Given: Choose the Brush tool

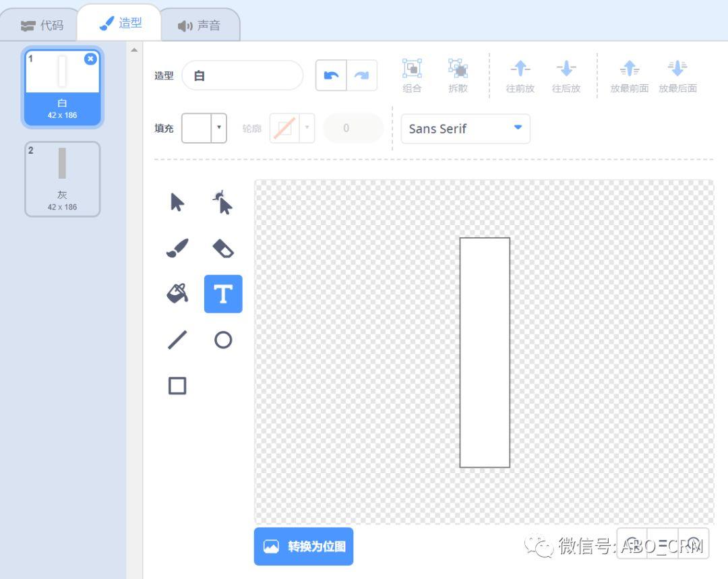Looking at the screenshot, I should pyautogui.click(x=177, y=248).
